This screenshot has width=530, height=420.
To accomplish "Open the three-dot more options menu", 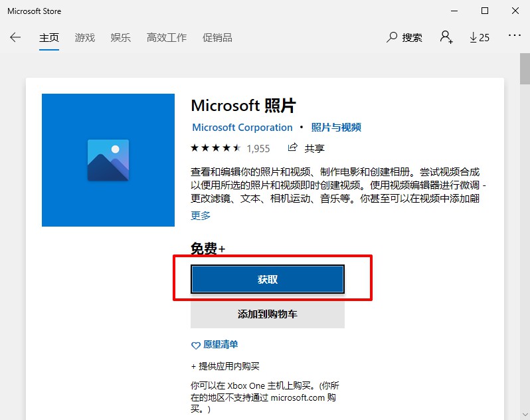I will pyautogui.click(x=515, y=35).
